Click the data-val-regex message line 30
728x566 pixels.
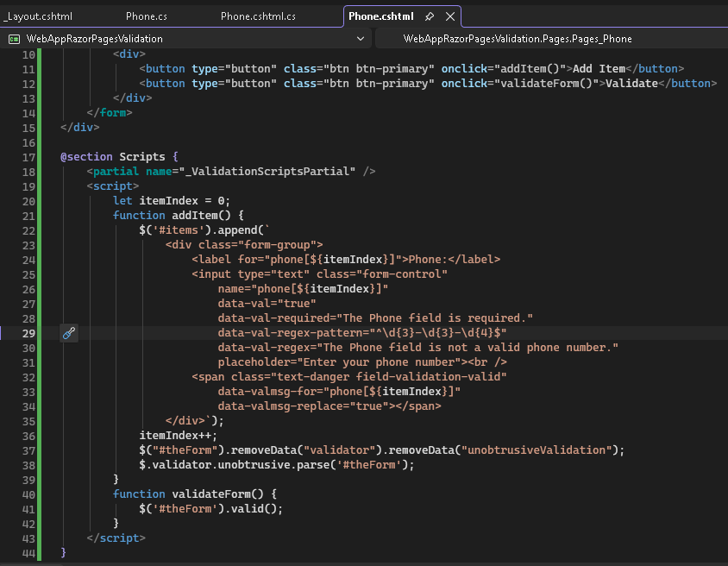[x=417, y=348]
